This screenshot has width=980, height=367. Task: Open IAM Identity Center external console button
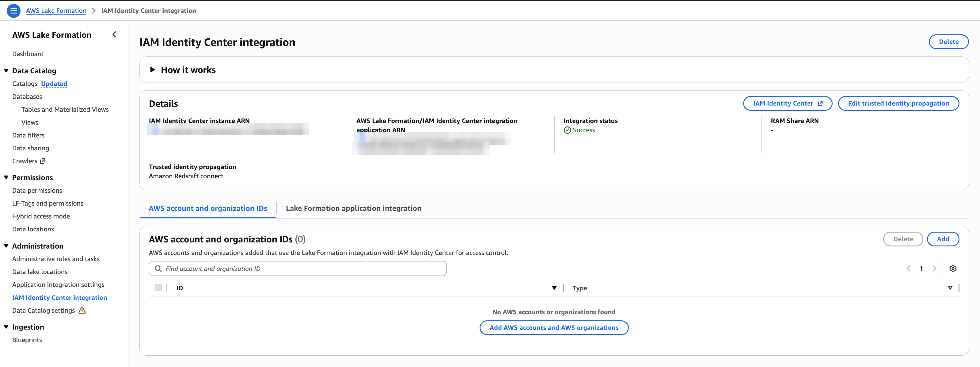pos(788,104)
